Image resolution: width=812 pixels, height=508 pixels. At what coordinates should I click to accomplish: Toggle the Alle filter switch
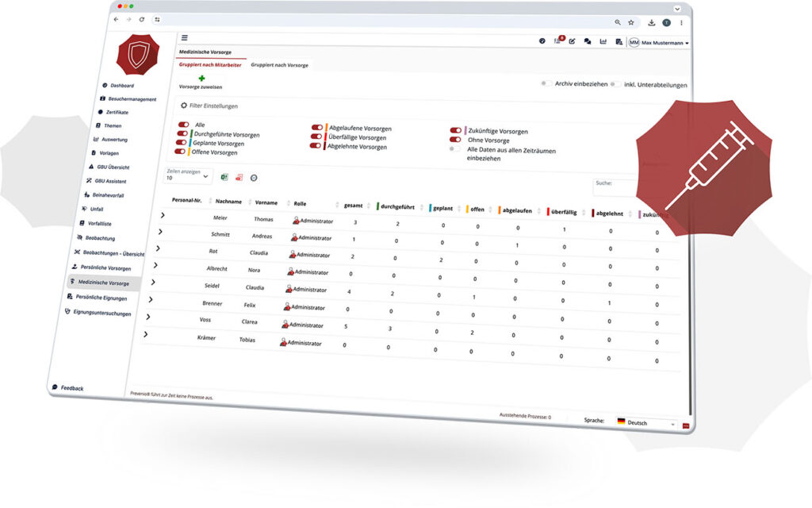click(183, 125)
